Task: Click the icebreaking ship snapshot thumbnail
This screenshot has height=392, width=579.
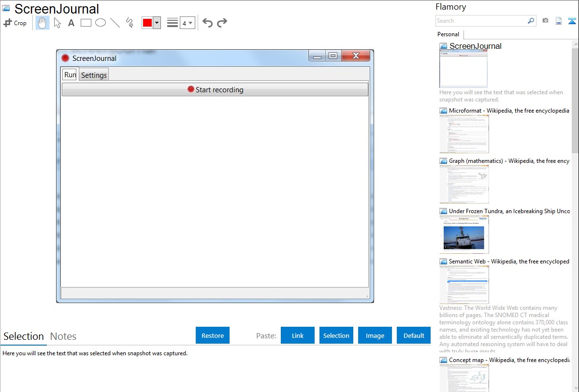Action: point(464,234)
